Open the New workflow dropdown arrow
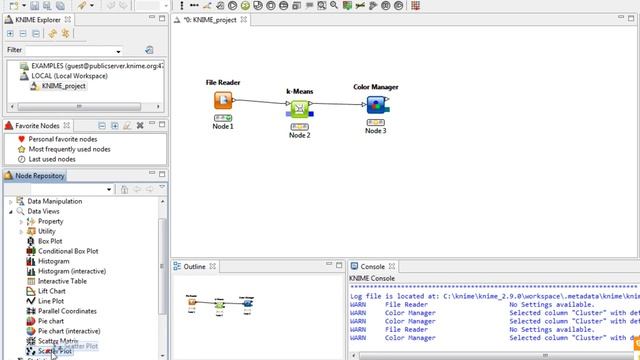Viewport: 640px width, 360px height. click(24, 6)
